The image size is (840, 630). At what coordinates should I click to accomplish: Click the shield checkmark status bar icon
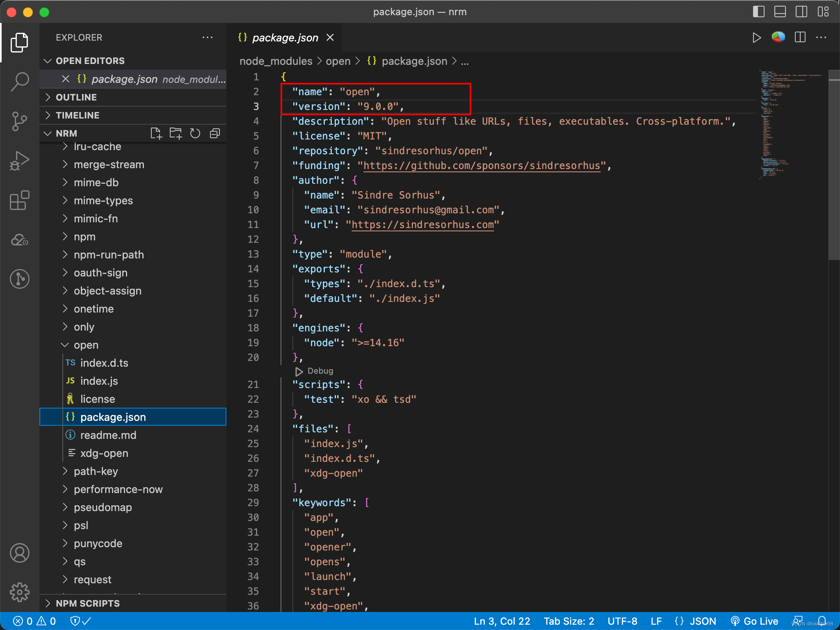point(80,621)
